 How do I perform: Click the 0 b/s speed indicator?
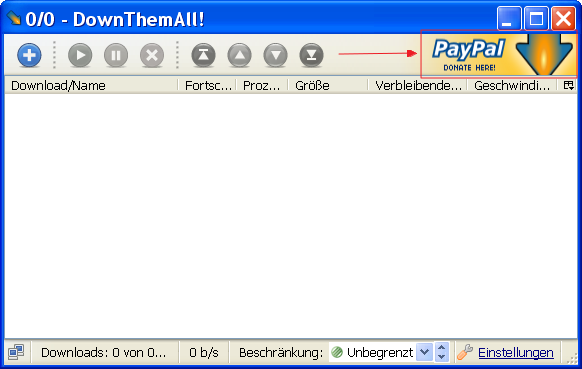(204, 352)
